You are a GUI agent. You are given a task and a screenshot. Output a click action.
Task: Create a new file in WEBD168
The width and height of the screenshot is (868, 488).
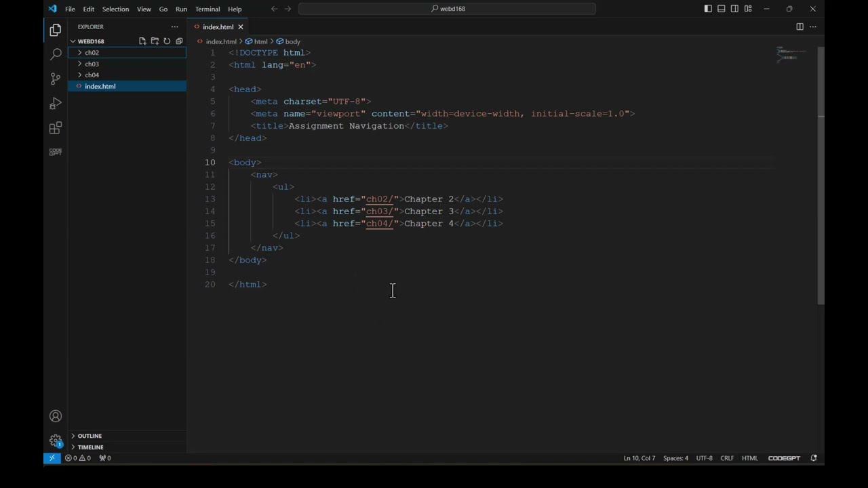[x=142, y=41]
